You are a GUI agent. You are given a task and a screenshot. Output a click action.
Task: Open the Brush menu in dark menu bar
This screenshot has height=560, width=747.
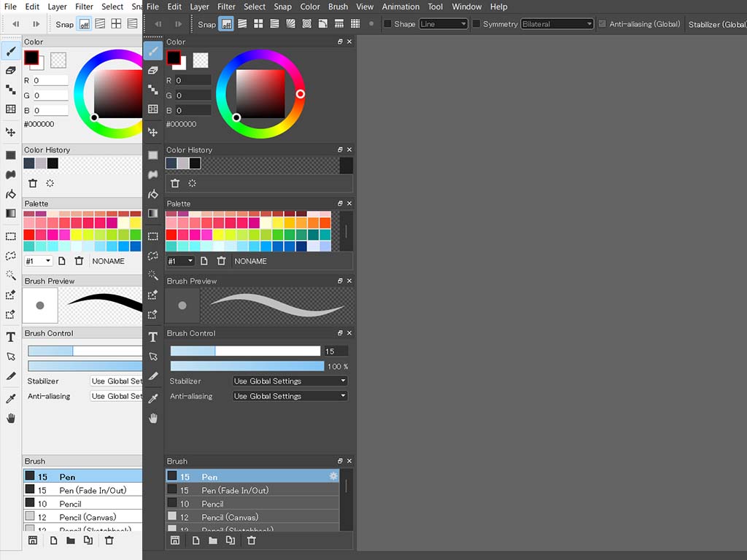point(338,7)
